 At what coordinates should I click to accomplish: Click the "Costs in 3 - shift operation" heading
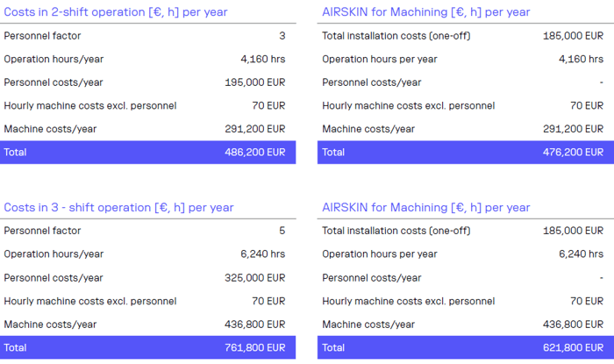coord(118,208)
